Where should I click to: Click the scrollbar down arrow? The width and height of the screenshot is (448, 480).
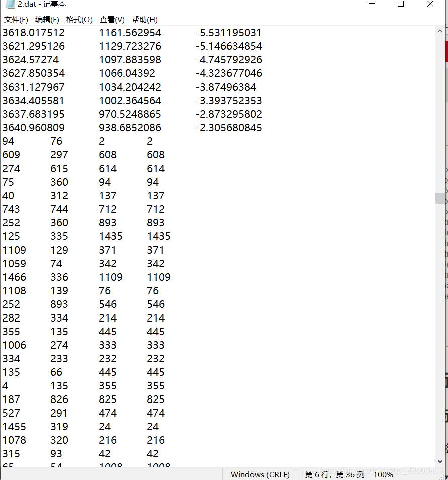pyautogui.click(x=440, y=461)
